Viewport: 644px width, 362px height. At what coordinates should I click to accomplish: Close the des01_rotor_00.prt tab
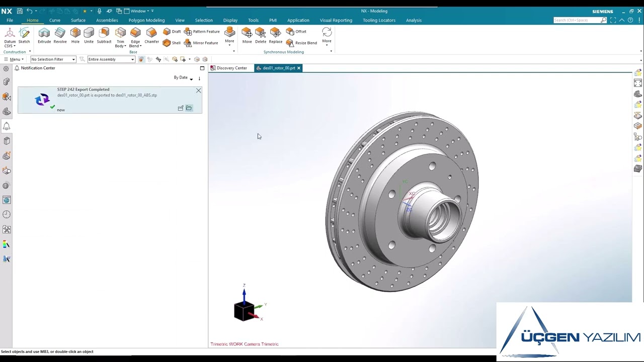[x=298, y=68]
